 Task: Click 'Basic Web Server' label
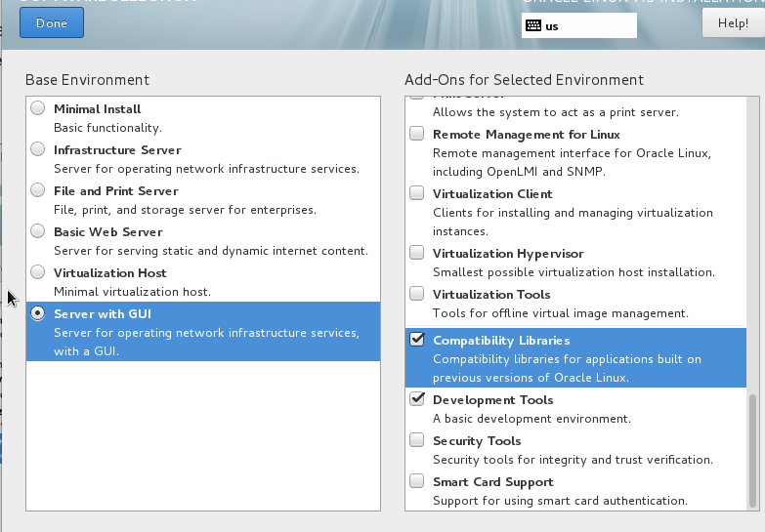tap(108, 232)
